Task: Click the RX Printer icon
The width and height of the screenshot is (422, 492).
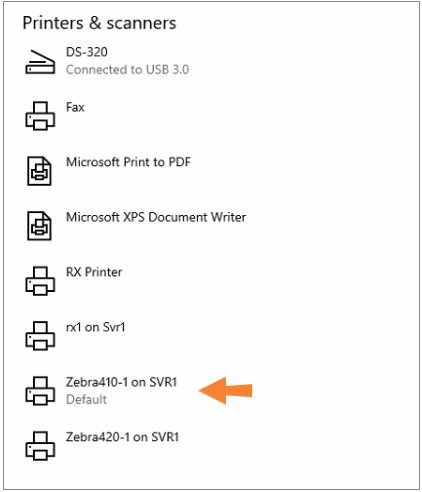Action: (40, 281)
